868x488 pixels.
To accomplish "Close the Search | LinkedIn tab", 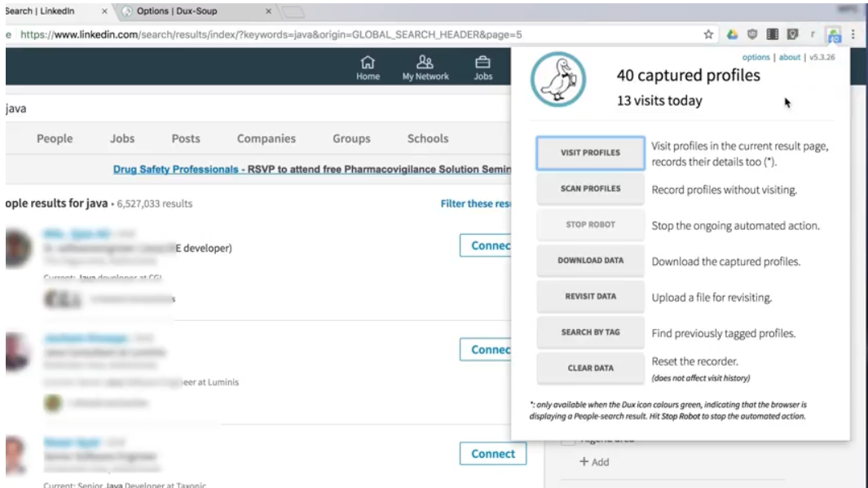I will click(104, 11).
